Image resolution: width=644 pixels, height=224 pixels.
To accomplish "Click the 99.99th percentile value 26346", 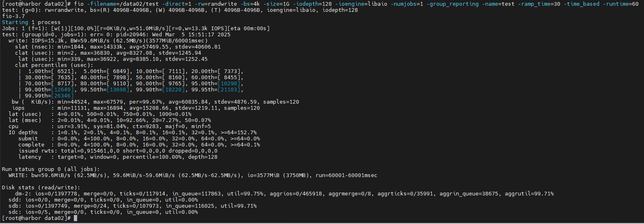I will pos(62,96).
